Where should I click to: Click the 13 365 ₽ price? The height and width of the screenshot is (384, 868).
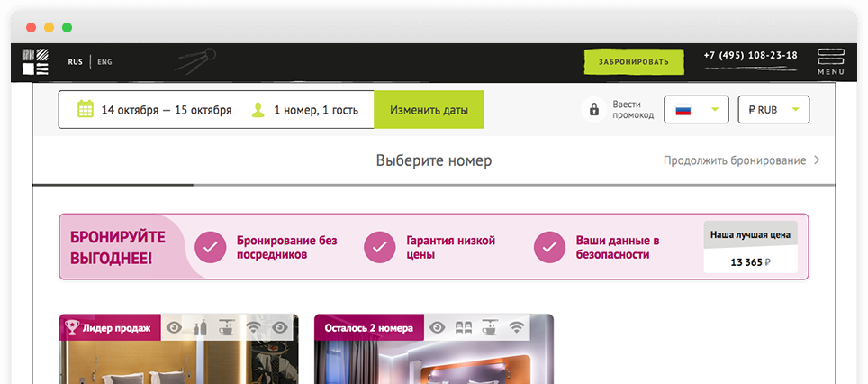pos(751,262)
